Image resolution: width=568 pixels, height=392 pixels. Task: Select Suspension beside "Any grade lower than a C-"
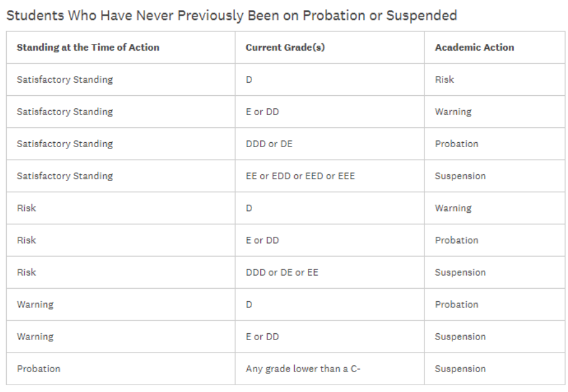point(460,369)
